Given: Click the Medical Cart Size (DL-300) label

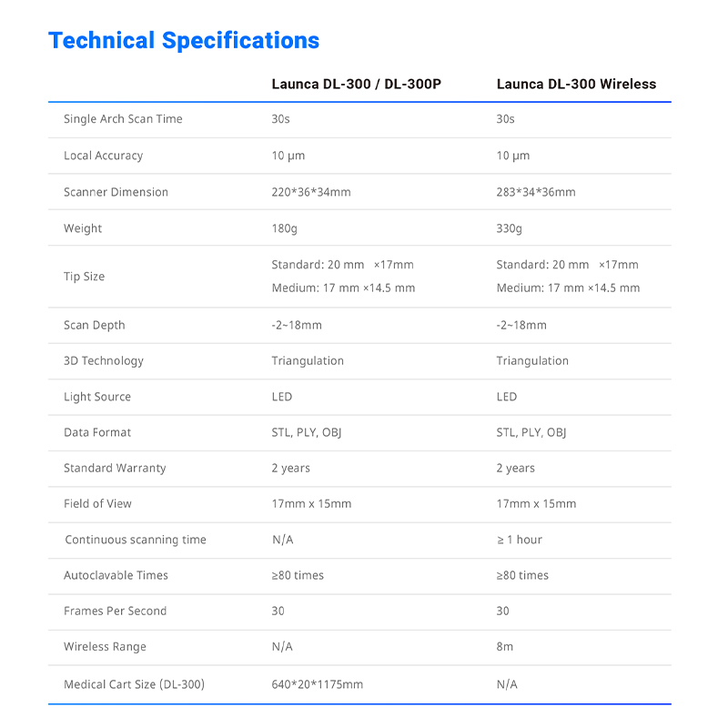Looking at the screenshot, I should click(134, 684).
